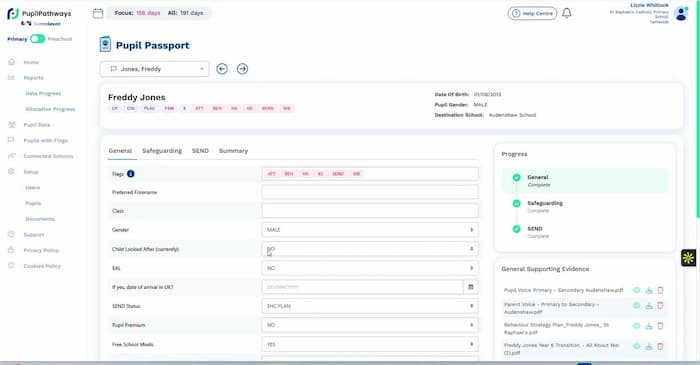View Pupil Voice Primary - Secondary pdf

point(637,290)
